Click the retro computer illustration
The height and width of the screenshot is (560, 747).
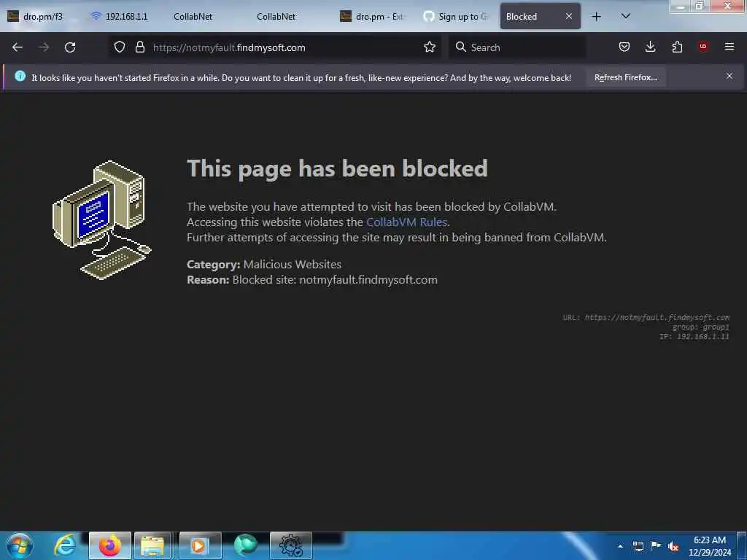click(101, 220)
